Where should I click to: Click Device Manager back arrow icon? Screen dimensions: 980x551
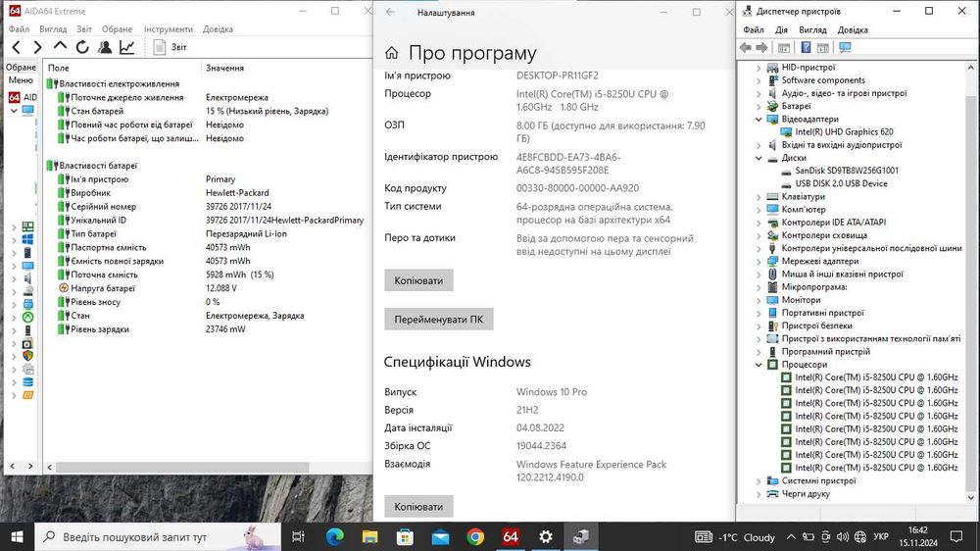[x=745, y=47]
